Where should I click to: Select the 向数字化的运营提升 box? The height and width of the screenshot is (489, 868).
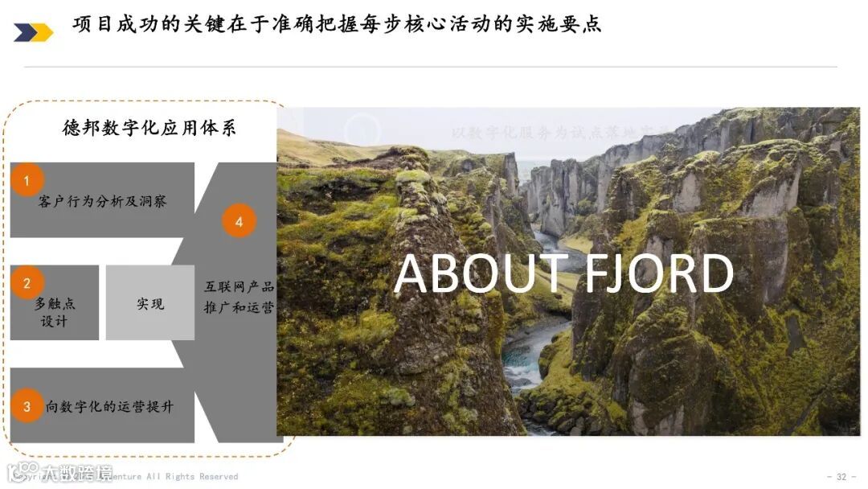pyautogui.click(x=102, y=405)
